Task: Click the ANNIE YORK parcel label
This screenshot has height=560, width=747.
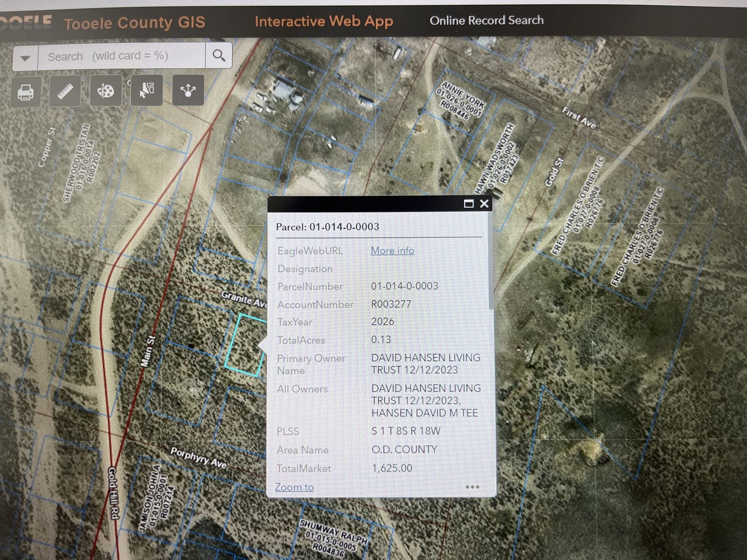Action: [x=461, y=100]
